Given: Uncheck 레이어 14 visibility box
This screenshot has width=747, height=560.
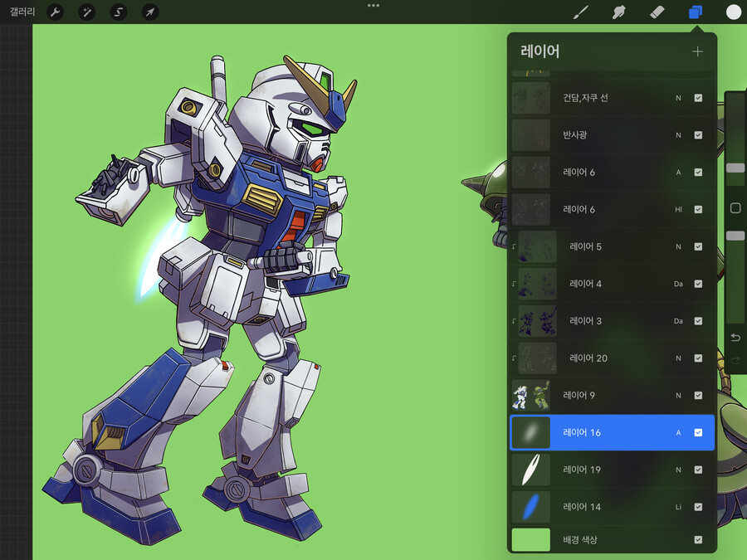Looking at the screenshot, I should click(698, 507).
